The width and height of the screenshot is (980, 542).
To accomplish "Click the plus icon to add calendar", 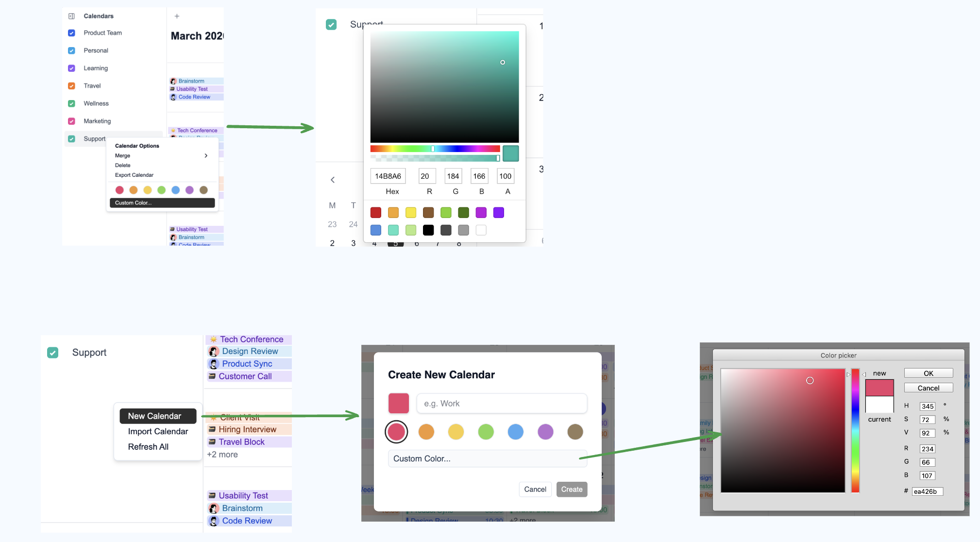I will pyautogui.click(x=177, y=16).
